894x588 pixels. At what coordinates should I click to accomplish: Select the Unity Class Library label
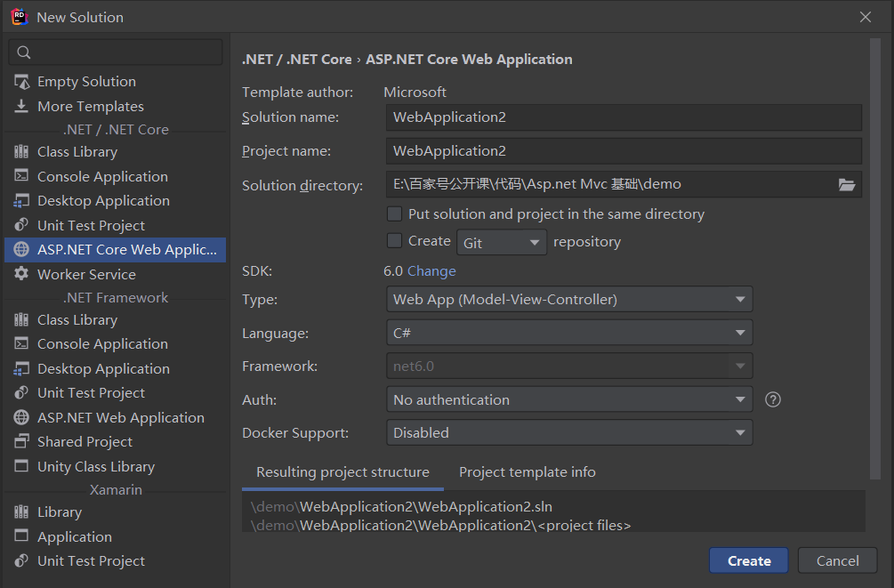pos(96,466)
